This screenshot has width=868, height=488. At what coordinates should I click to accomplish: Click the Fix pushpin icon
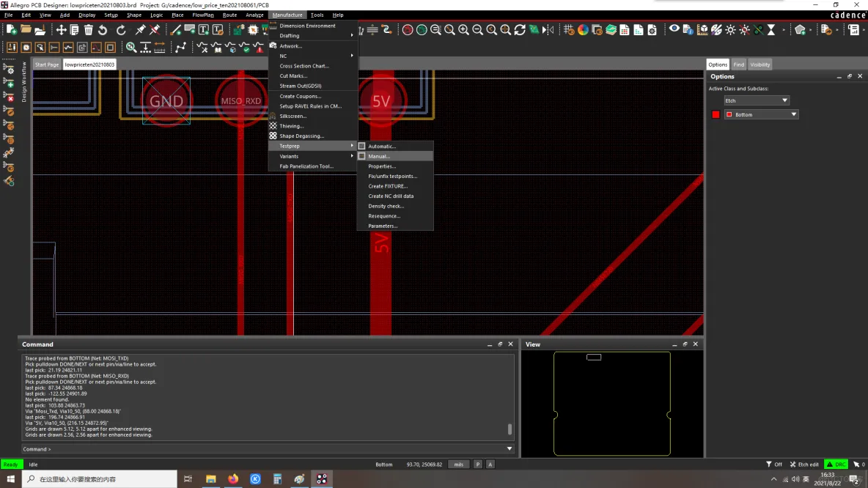point(141,30)
